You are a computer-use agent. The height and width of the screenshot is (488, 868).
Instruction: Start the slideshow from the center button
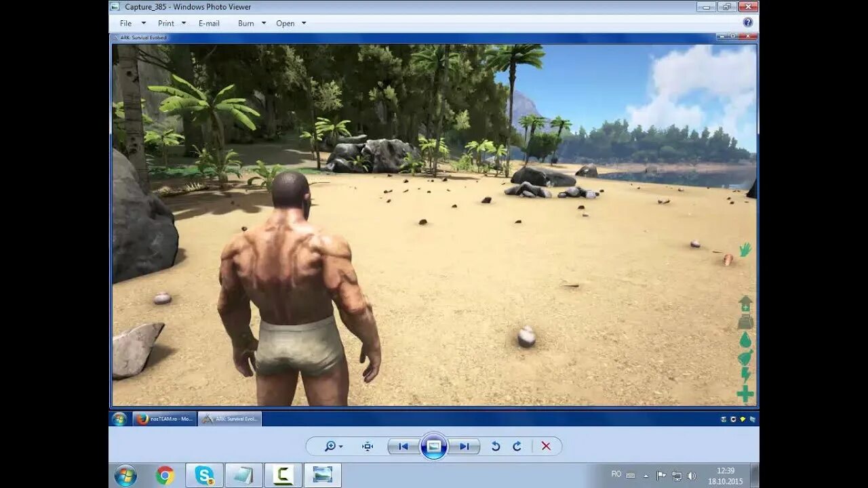click(434, 446)
